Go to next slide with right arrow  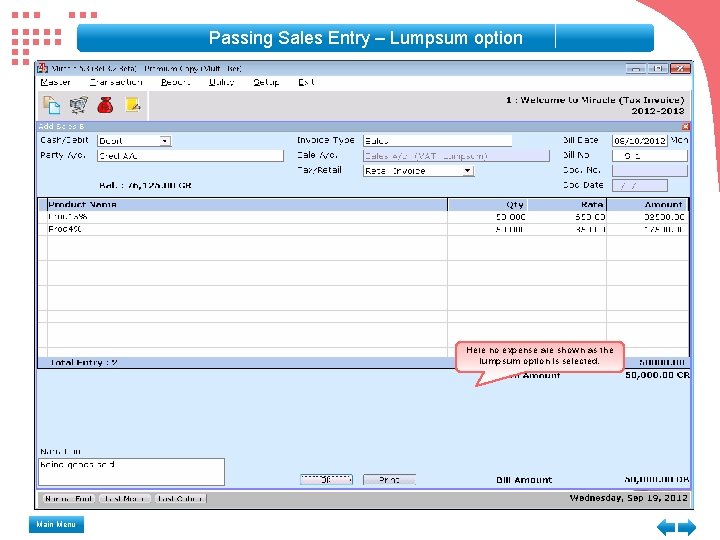687,527
